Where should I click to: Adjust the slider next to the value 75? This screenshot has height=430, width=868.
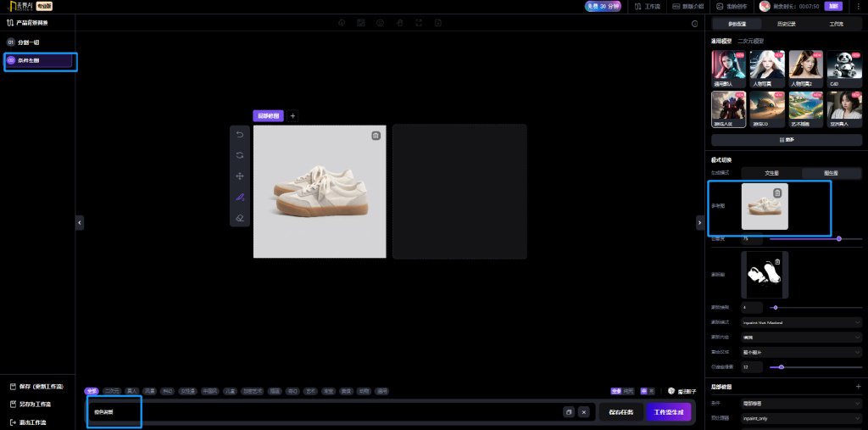815,239
